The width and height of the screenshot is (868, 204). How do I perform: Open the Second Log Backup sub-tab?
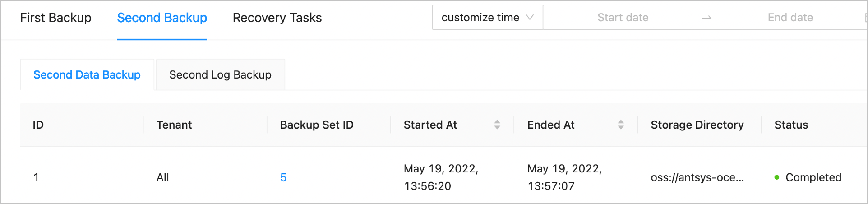point(220,75)
